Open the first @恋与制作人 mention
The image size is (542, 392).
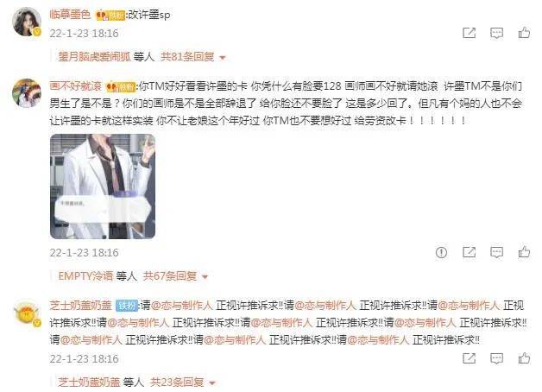click(x=182, y=306)
